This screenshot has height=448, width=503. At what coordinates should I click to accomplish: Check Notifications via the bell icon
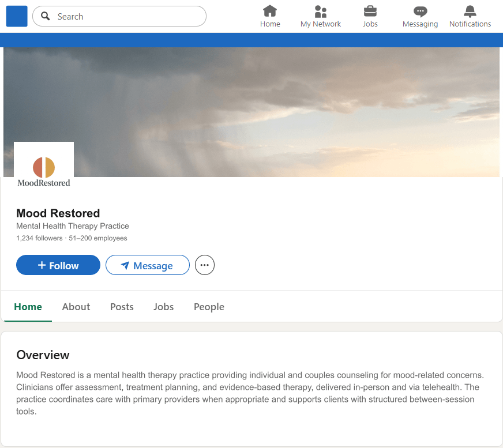click(470, 11)
